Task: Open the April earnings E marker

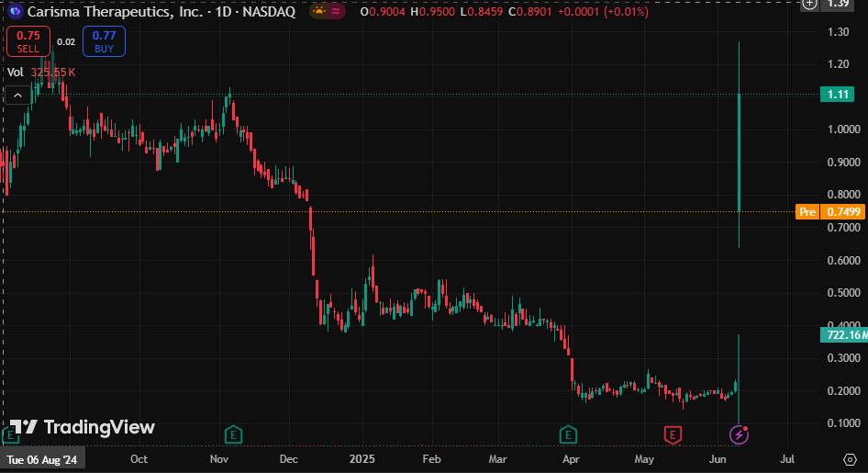Action: pos(568,435)
